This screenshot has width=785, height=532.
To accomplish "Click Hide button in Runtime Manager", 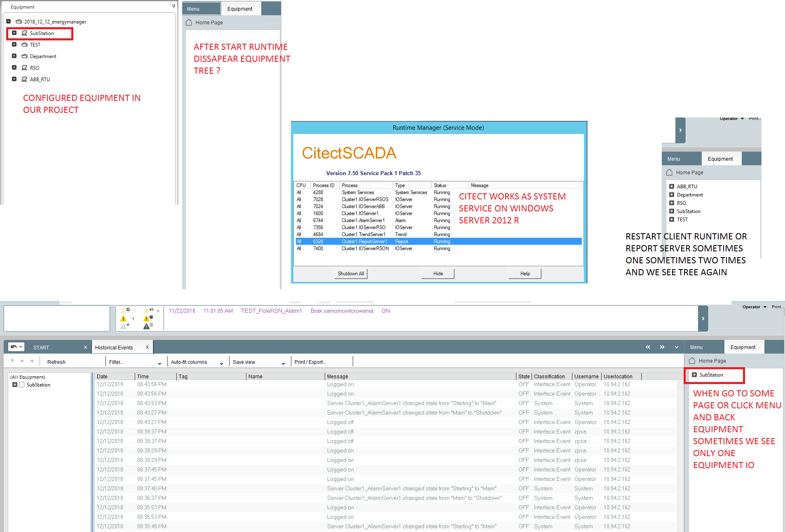I will tap(438, 274).
